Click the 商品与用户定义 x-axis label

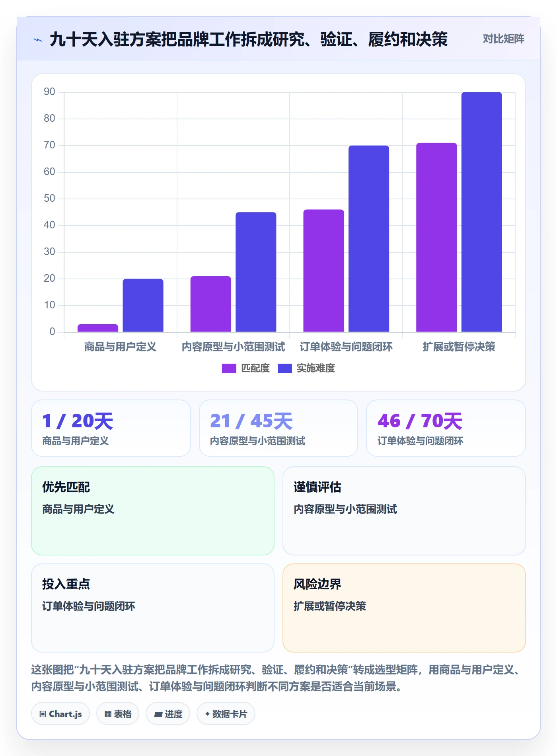coord(121,347)
